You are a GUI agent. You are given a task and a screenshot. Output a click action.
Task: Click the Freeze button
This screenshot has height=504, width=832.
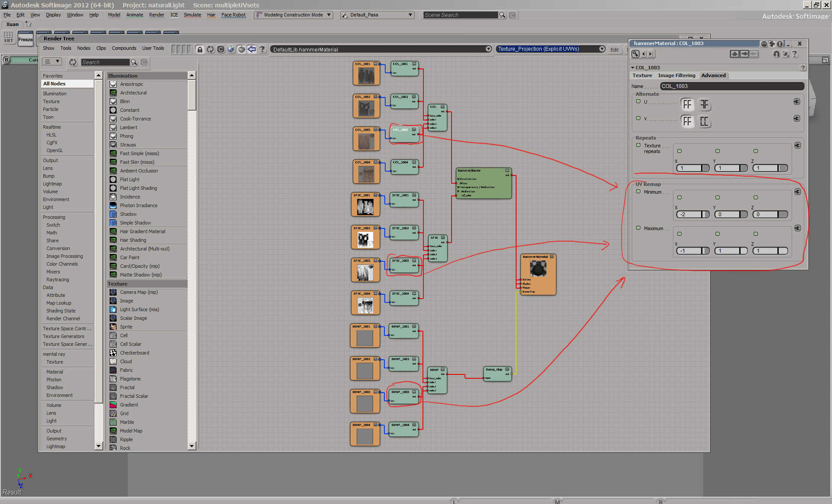point(25,39)
